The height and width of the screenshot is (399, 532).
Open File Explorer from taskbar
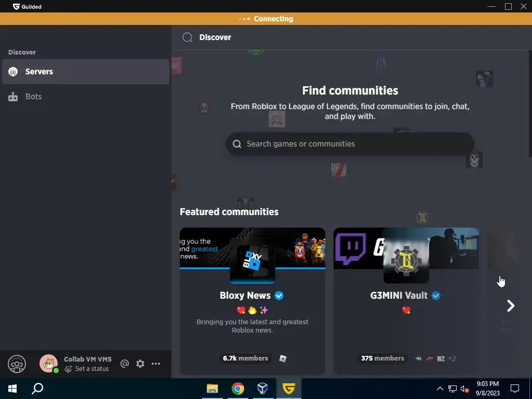click(212, 389)
